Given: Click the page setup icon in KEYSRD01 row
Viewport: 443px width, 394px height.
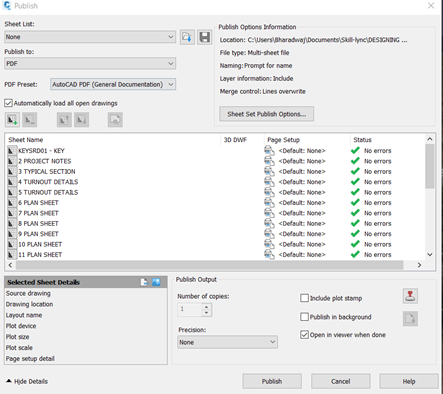Looking at the screenshot, I should click(269, 151).
